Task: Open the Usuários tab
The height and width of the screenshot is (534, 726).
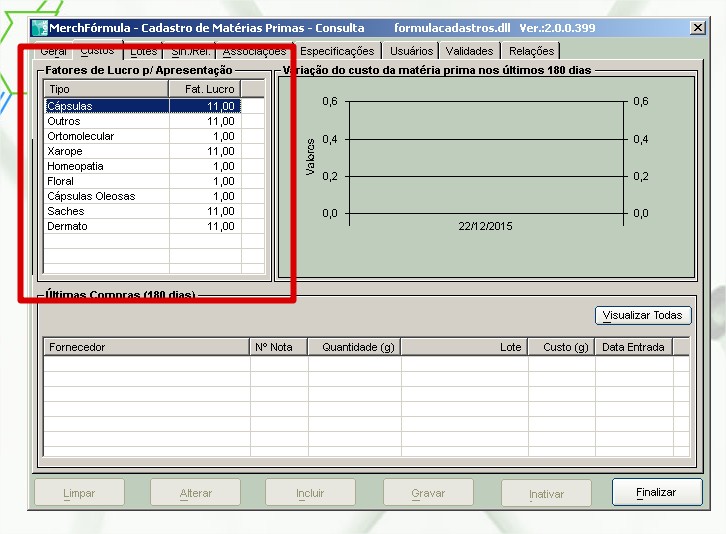Action: click(411, 51)
